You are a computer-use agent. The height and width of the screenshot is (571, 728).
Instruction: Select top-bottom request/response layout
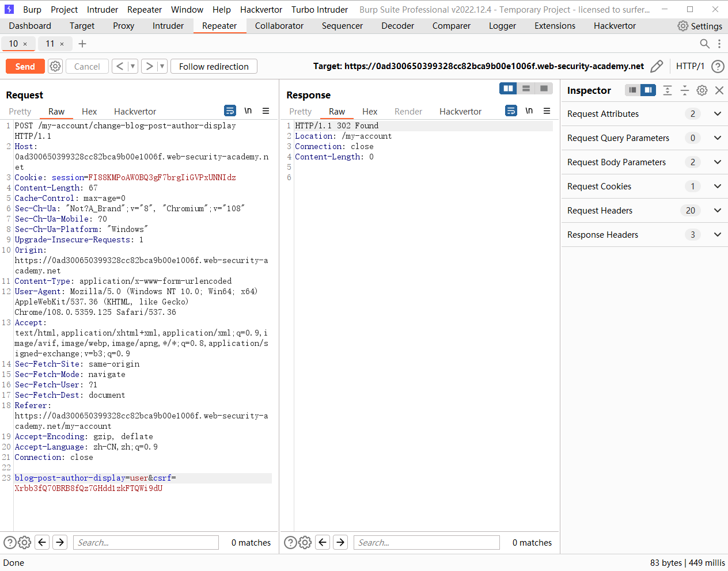[x=526, y=88]
